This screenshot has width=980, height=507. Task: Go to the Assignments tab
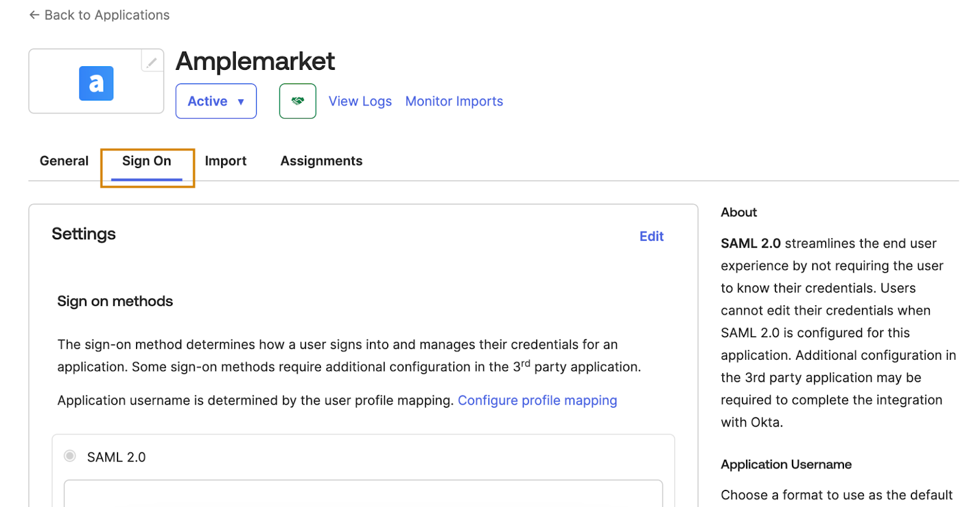point(321,161)
